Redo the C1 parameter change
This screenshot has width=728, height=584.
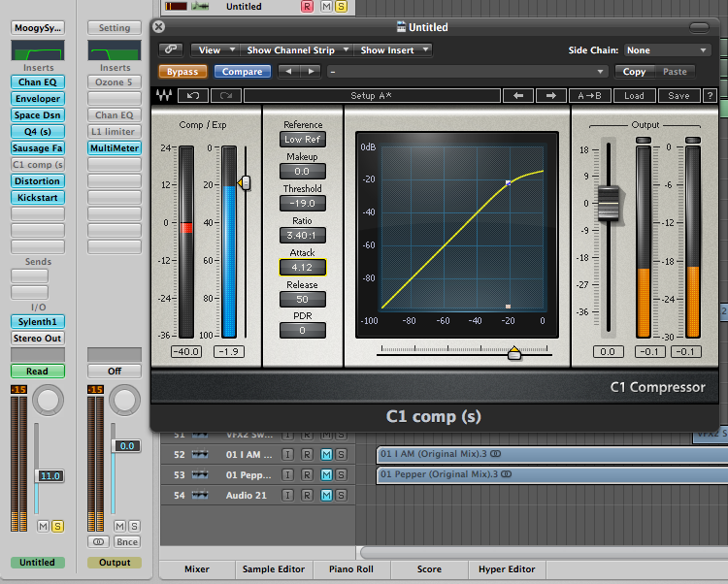[x=225, y=96]
